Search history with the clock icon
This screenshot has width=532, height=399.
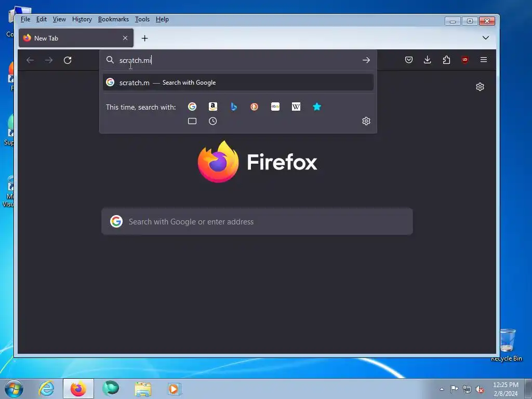pyautogui.click(x=212, y=121)
